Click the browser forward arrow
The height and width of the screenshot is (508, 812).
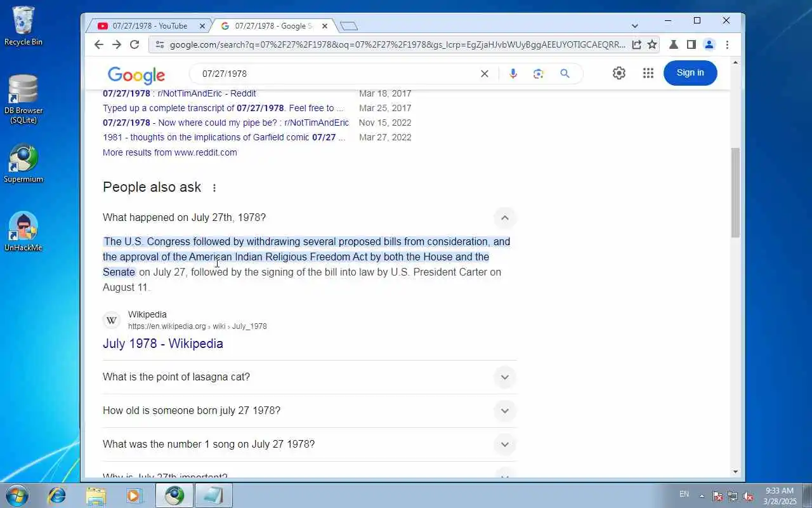pyautogui.click(x=116, y=44)
